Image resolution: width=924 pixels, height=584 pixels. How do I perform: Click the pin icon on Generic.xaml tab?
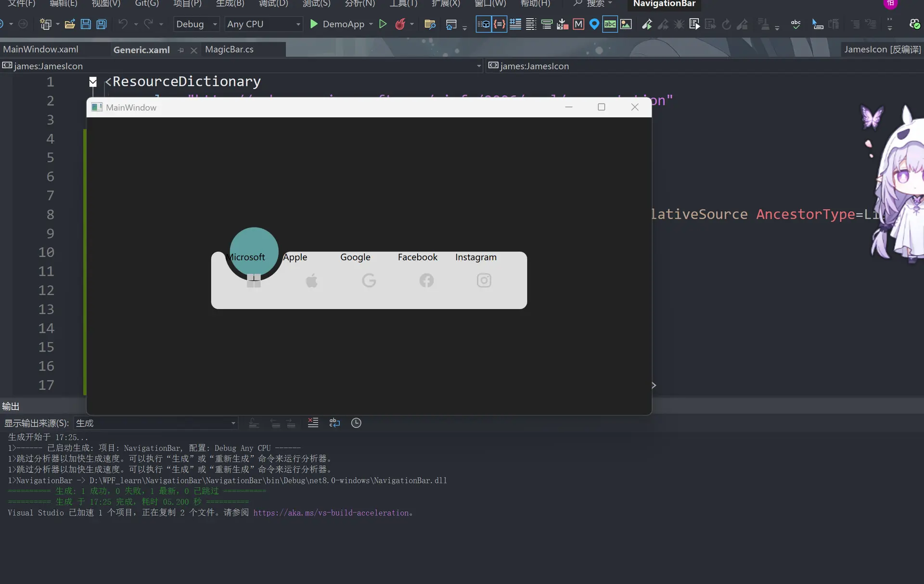tap(181, 50)
